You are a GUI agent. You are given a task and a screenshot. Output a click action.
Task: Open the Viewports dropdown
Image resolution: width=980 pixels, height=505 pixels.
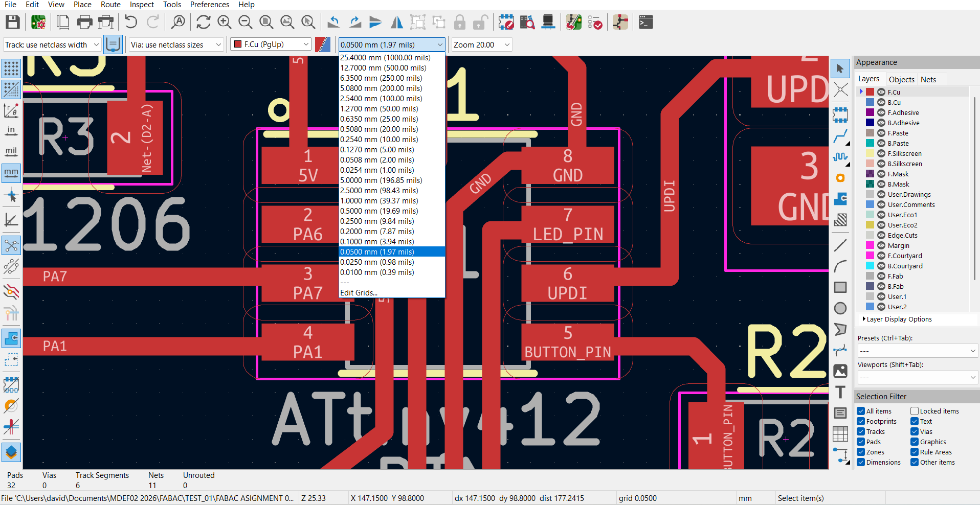coord(918,377)
